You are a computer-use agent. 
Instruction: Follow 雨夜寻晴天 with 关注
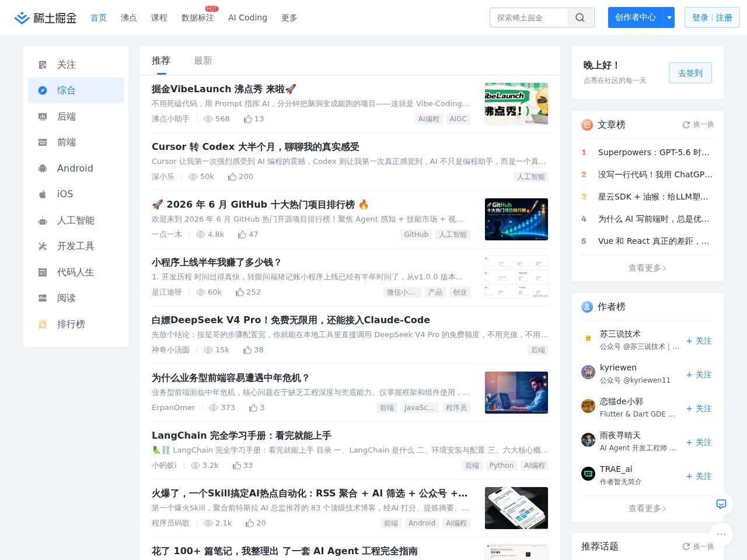tap(699, 442)
